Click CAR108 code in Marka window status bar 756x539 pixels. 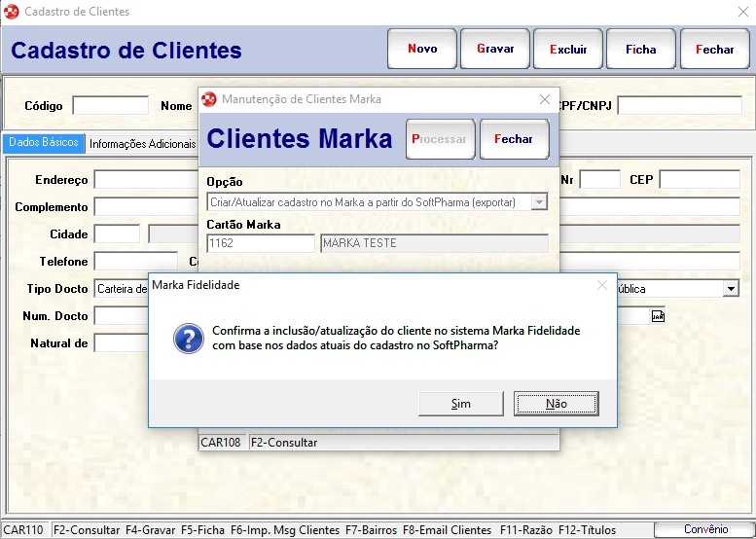[x=221, y=442]
